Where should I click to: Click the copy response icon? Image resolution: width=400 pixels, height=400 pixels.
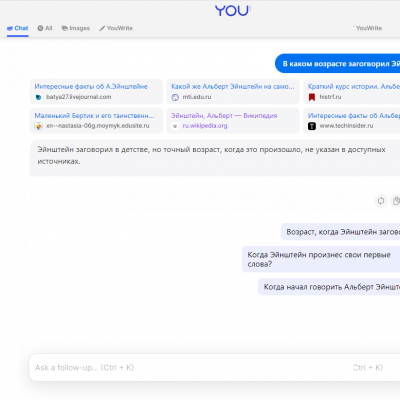click(x=396, y=201)
